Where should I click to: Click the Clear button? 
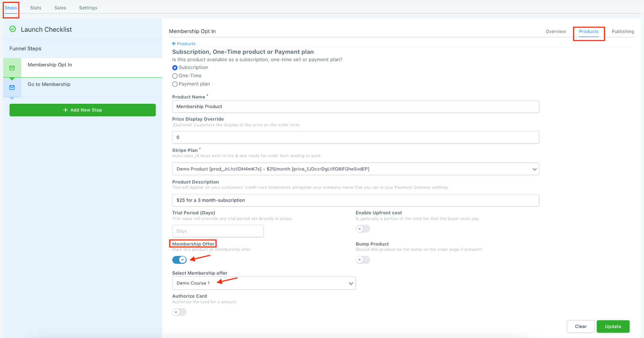click(580, 326)
